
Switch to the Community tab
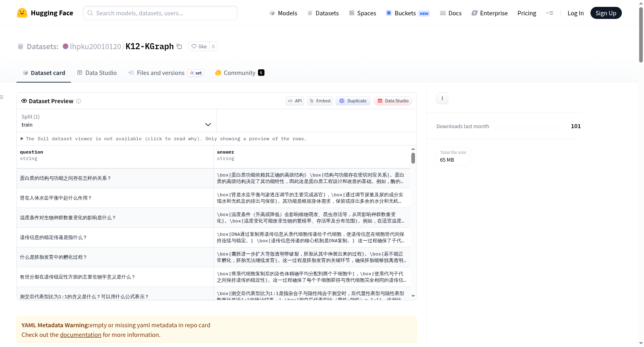(x=239, y=73)
